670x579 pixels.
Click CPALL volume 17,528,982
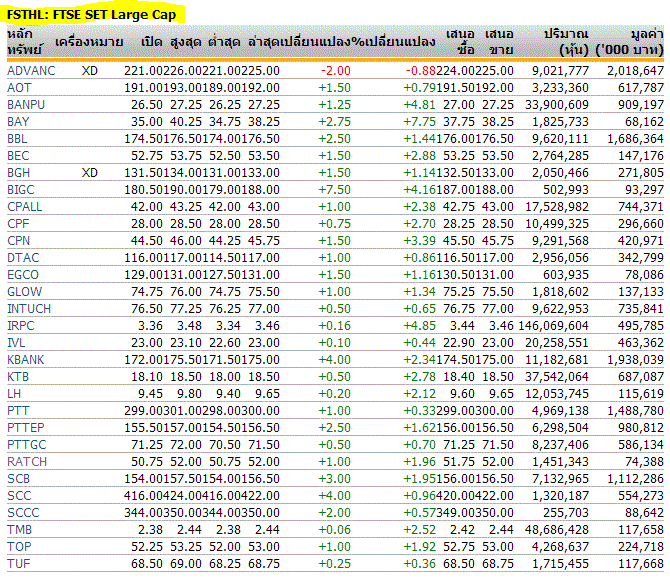tap(557, 207)
